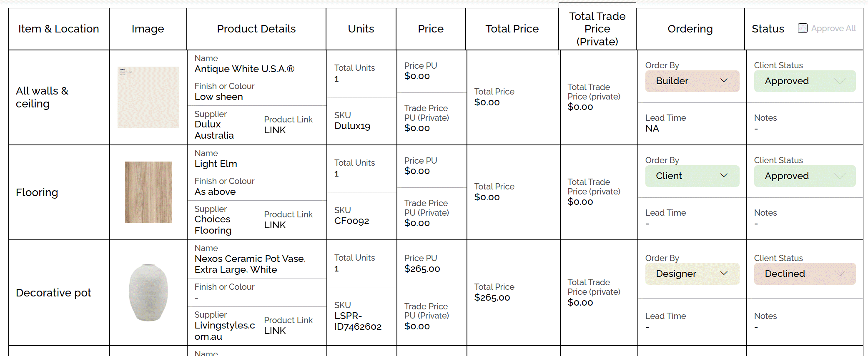Check the Approve All checkbox

click(x=802, y=28)
